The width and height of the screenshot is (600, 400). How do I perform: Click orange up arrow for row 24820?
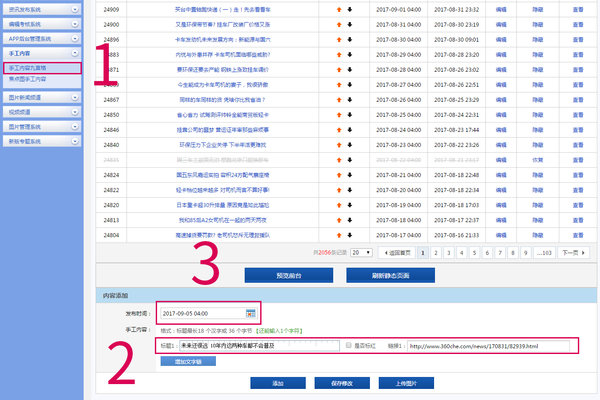coord(338,204)
